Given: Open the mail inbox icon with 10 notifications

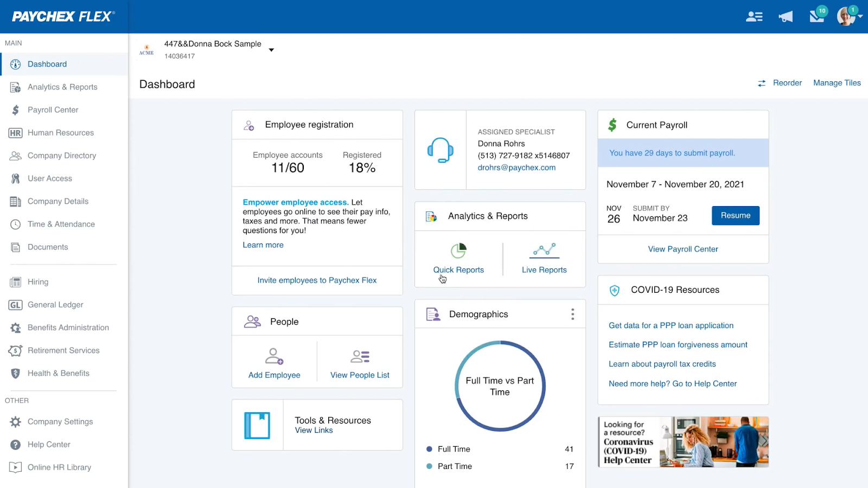Looking at the screenshot, I should pos(816,17).
